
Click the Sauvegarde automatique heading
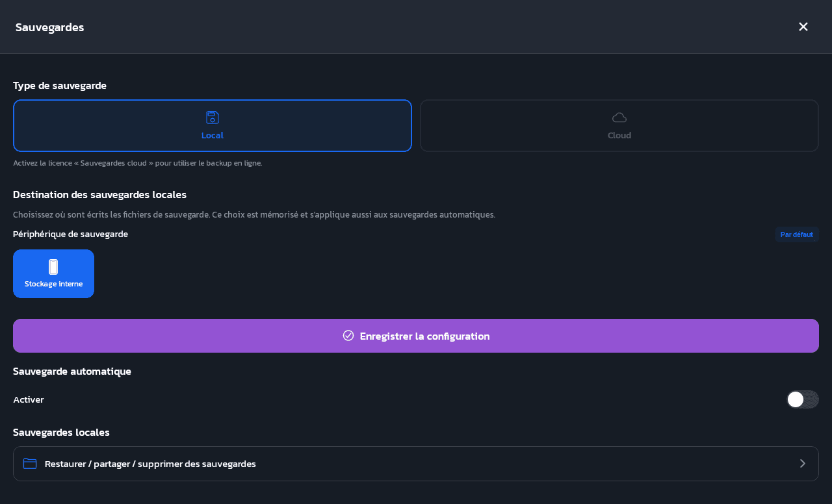click(72, 371)
